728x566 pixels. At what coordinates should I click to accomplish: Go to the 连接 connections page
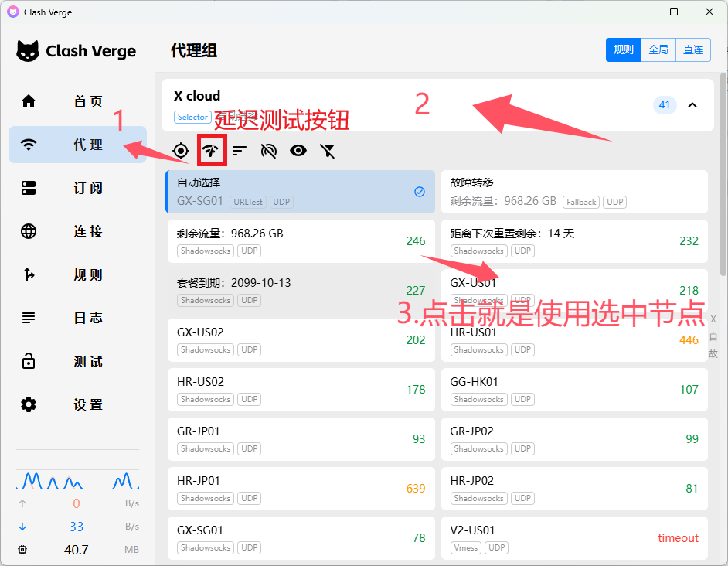(x=77, y=231)
